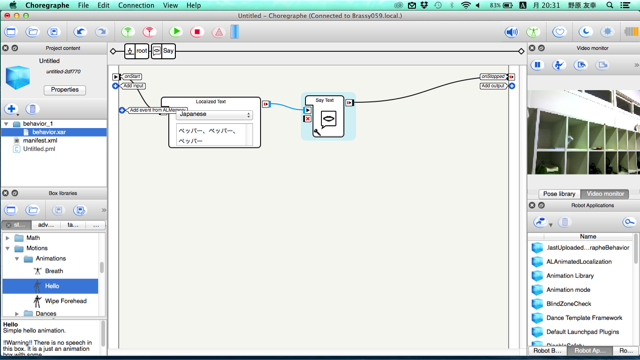640x360 pixels.
Task: Click the Localized Text output port
Action: [266, 104]
